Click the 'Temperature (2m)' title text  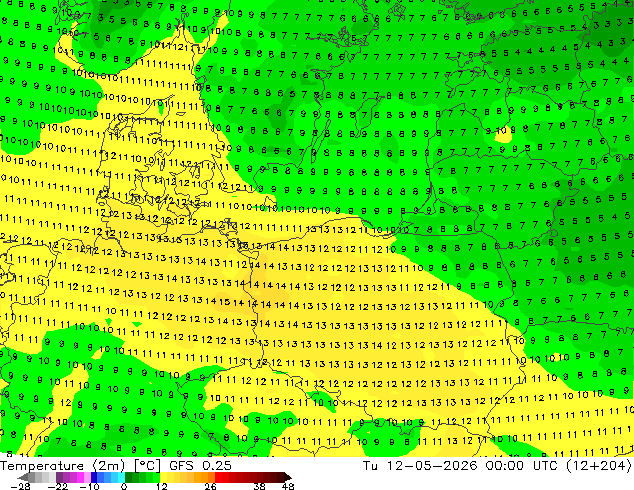[x=62, y=466]
